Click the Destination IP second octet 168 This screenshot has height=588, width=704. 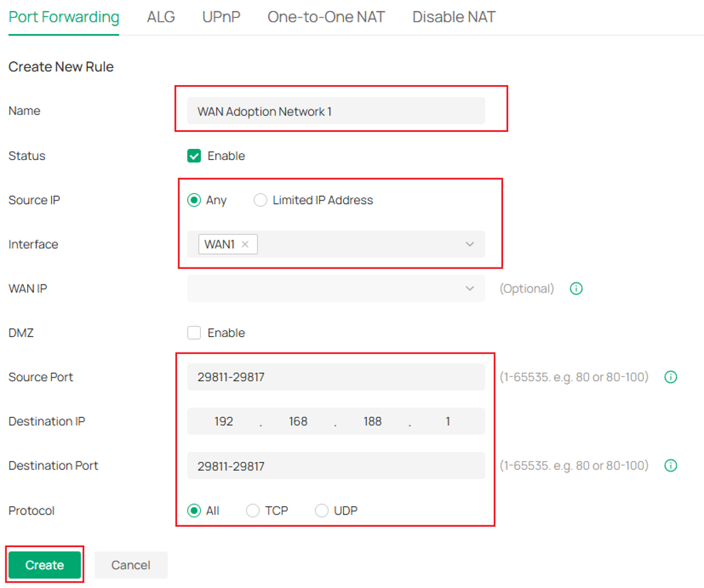[298, 421]
